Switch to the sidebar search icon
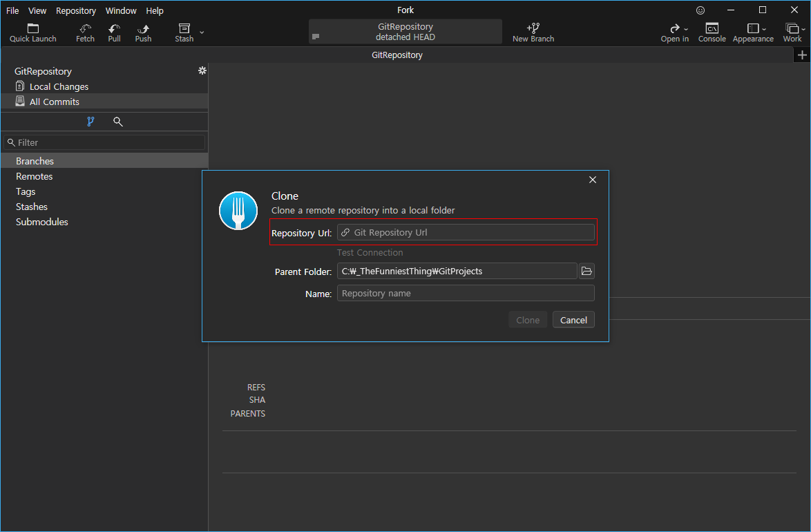811x532 pixels. tap(118, 122)
